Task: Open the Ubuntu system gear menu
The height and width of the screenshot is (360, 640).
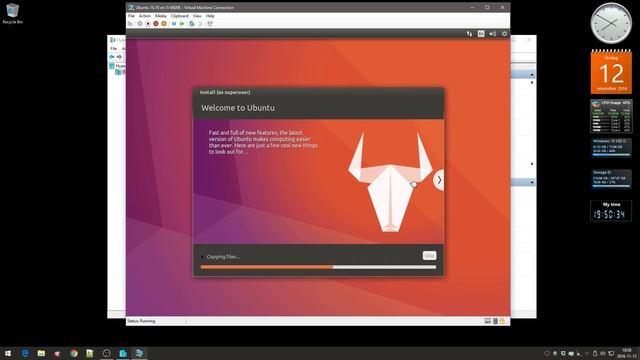Action: click(x=504, y=34)
